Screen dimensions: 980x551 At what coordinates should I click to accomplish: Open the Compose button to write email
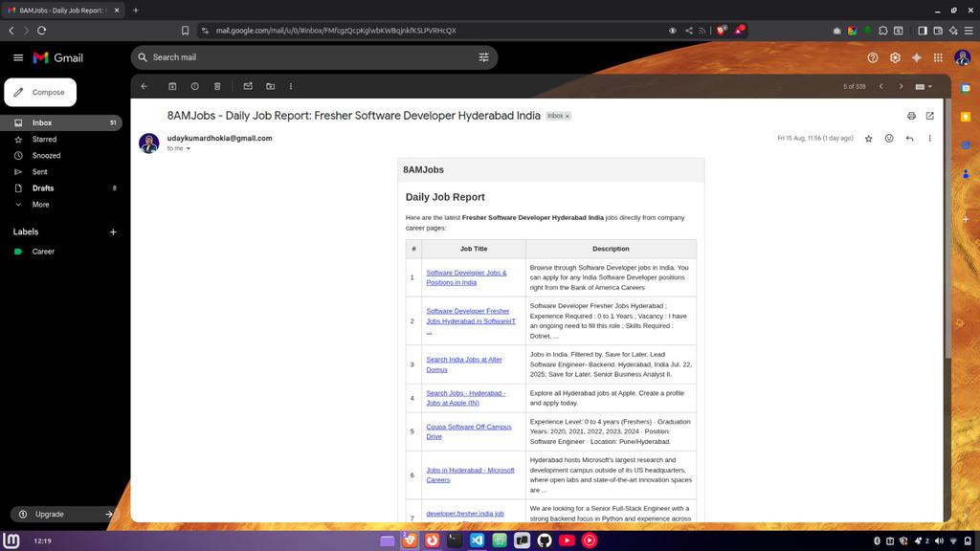[x=39, y=92]
